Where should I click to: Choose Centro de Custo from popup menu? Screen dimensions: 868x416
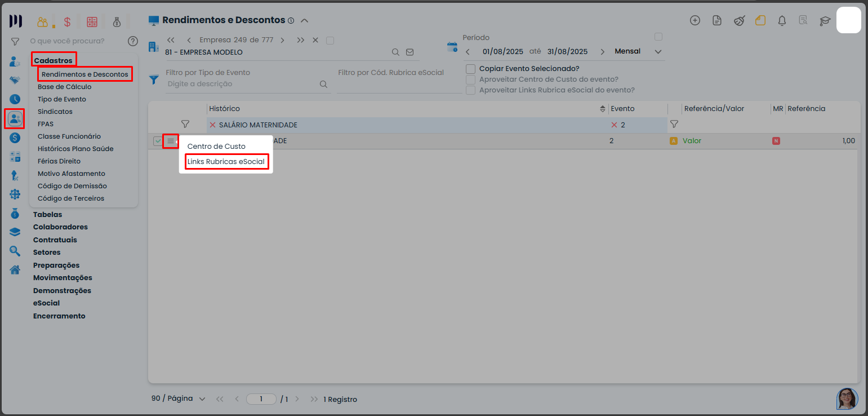tap(216, 146)
